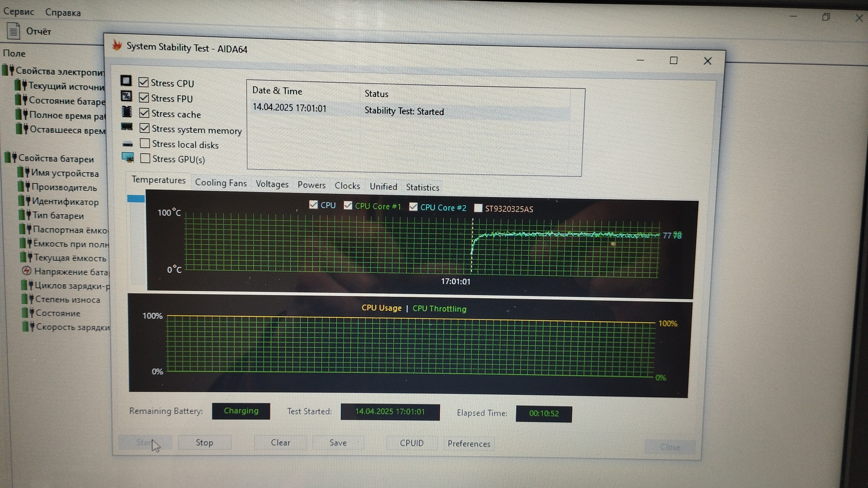
Task: Select the Свойства батареи tree item
Action: (x=56, y=159)
